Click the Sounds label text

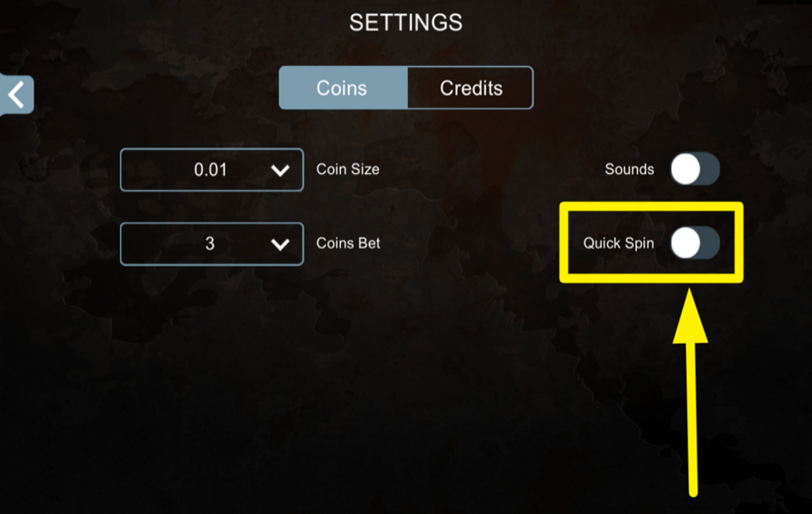629,170
